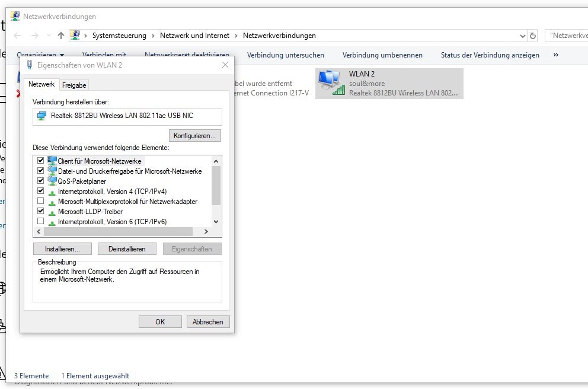Click Systemsteuerung breadcrumb
The width and height of the screenshot is (588, 389).
coord(119,36)
